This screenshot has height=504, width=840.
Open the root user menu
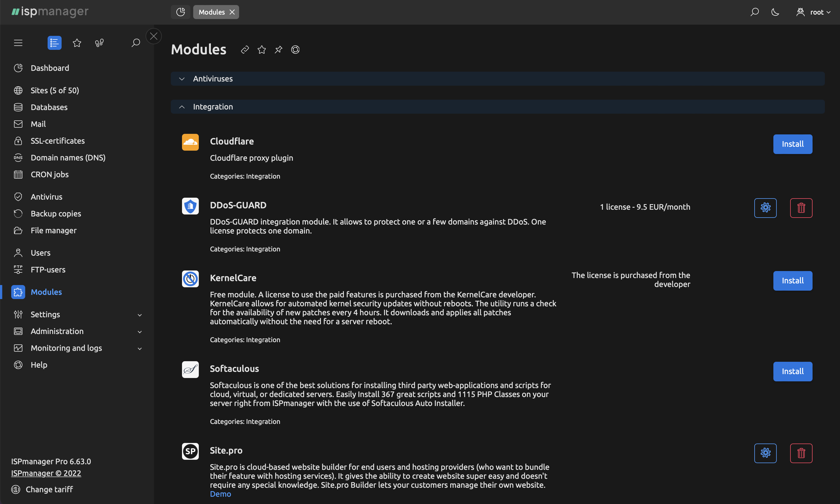click(813, 12)
